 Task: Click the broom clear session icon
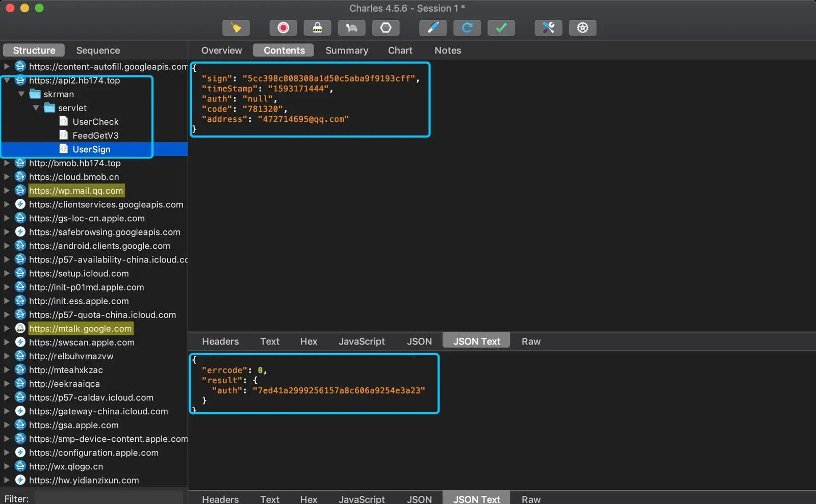click(x=236, y=28)
